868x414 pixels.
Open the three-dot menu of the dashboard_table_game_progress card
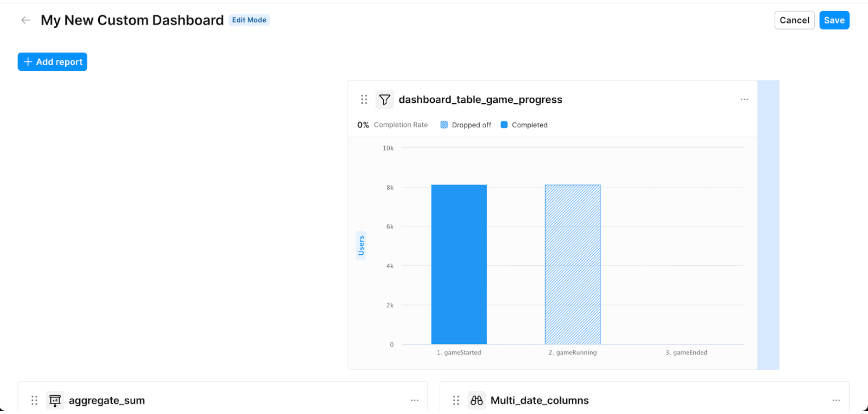744,100
